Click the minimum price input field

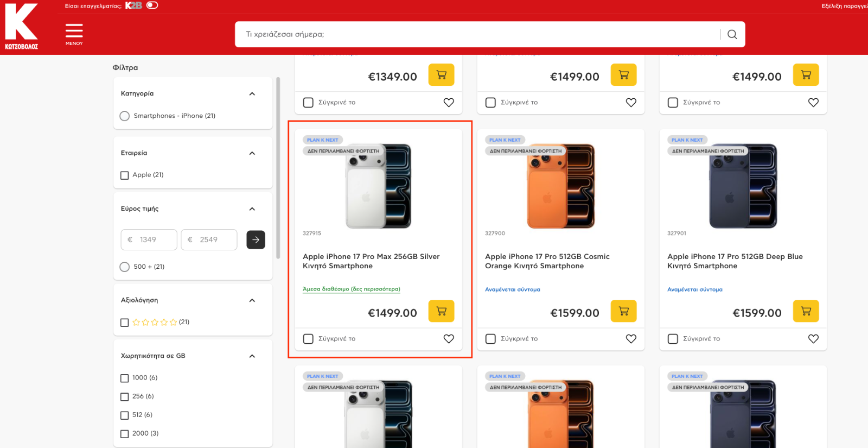[x=149, y=239]
